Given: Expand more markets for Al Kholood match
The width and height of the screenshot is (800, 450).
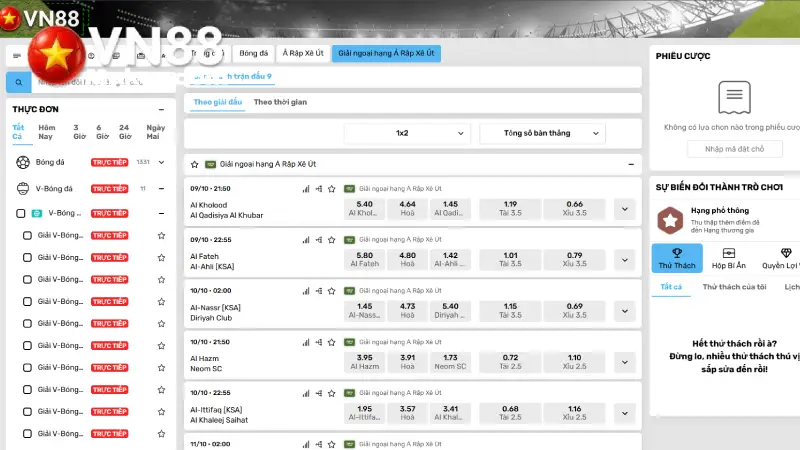Looking at the screenshot, I should [x=624, y=209].
